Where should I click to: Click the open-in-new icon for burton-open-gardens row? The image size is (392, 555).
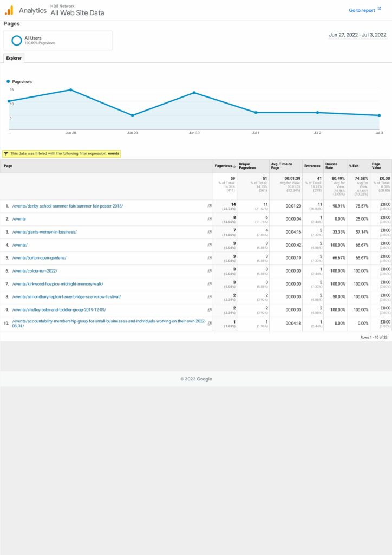pos(209,258)
